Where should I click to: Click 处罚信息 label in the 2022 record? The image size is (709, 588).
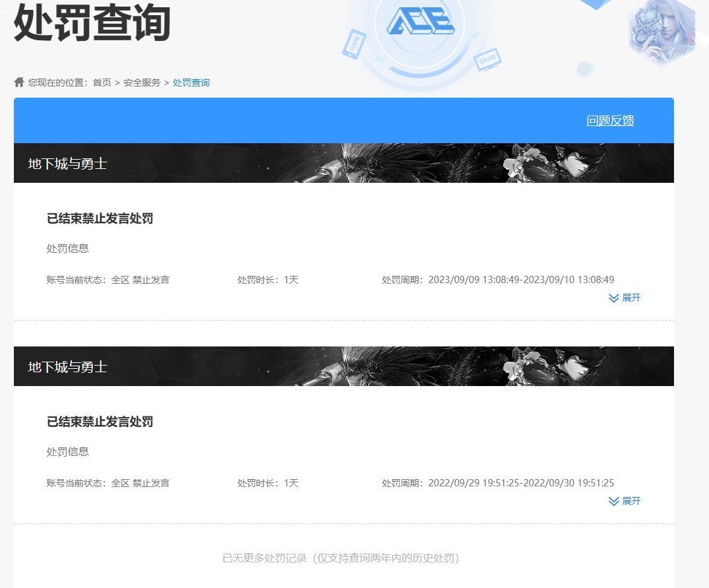tap(68, 451)
